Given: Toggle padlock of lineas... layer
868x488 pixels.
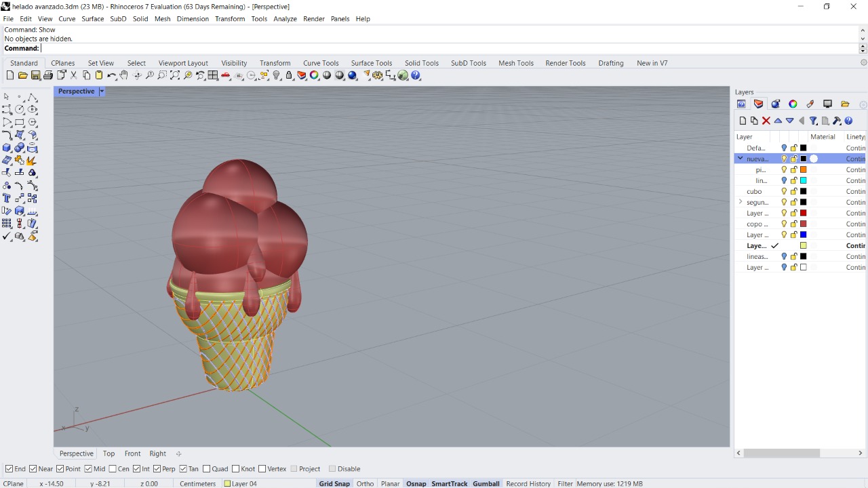Looking at the screenshot, I should 794,256.
